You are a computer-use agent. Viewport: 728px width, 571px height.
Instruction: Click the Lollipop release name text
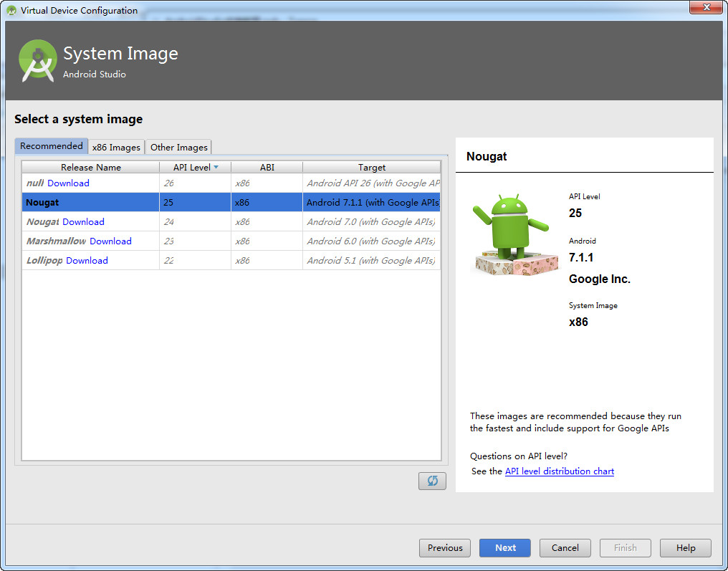point(44,261)
